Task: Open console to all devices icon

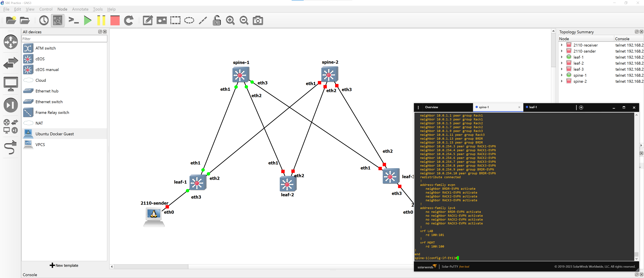Action: [73, 20]
